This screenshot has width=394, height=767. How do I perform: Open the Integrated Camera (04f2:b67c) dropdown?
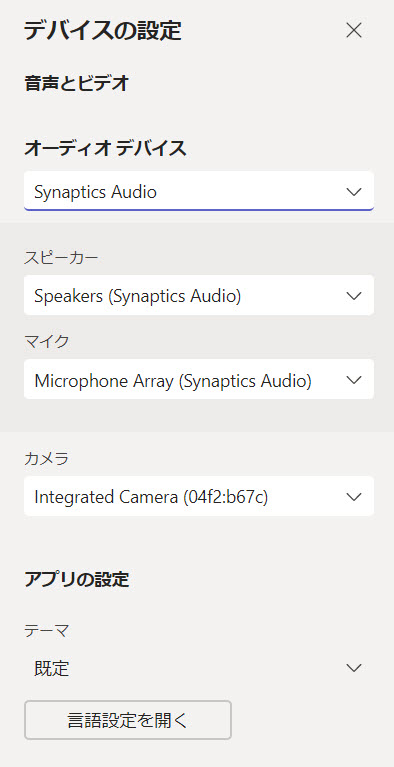pos(199,496)
